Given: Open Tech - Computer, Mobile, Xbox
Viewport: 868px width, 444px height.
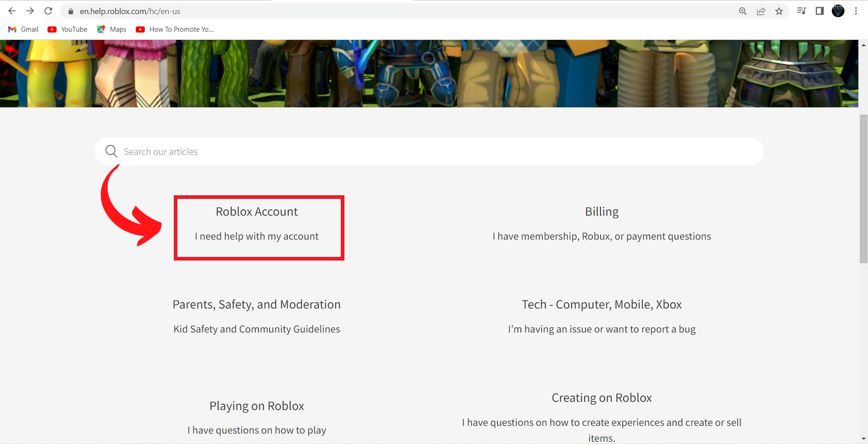Looking at the screenshot, I should [x=601, y=304].
